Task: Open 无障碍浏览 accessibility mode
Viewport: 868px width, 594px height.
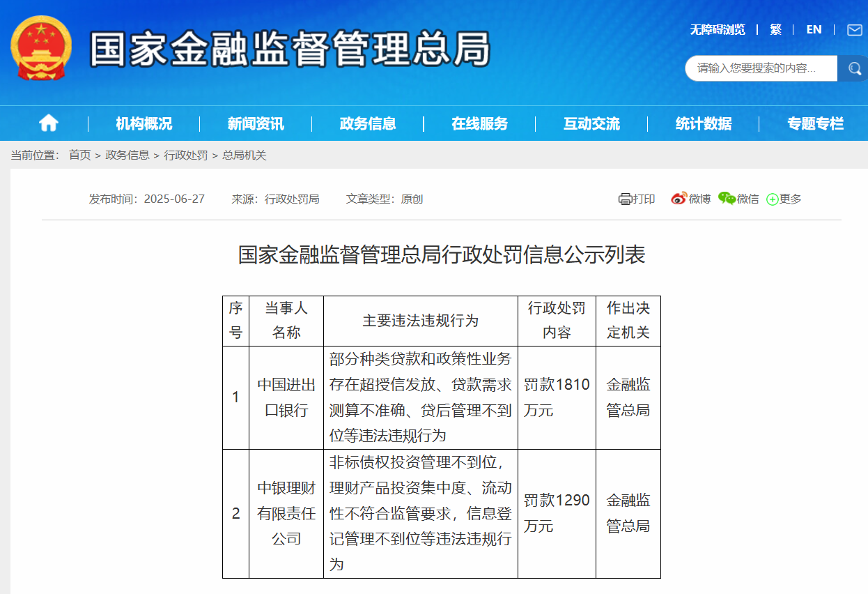Action: click(717, 29)
